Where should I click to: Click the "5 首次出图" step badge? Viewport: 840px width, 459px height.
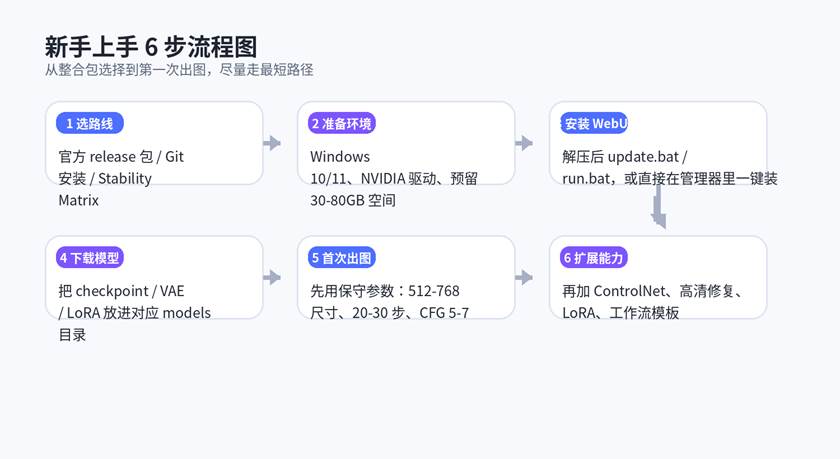(342, 258)
